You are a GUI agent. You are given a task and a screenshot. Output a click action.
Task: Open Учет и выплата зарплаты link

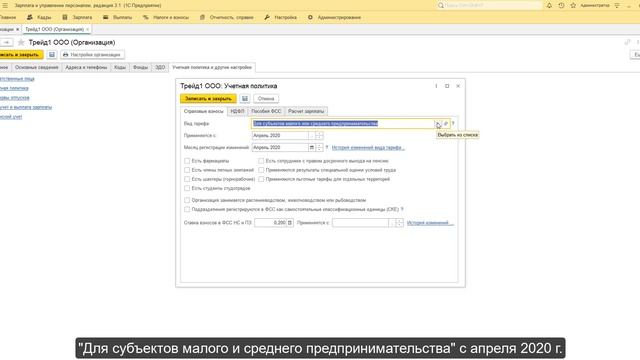26,107
